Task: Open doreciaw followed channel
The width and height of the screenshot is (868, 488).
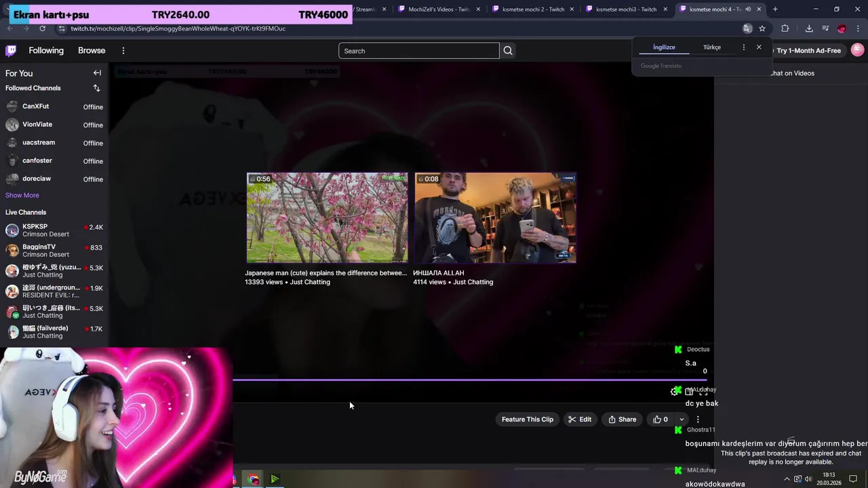Action: click(x=54, y=179)
